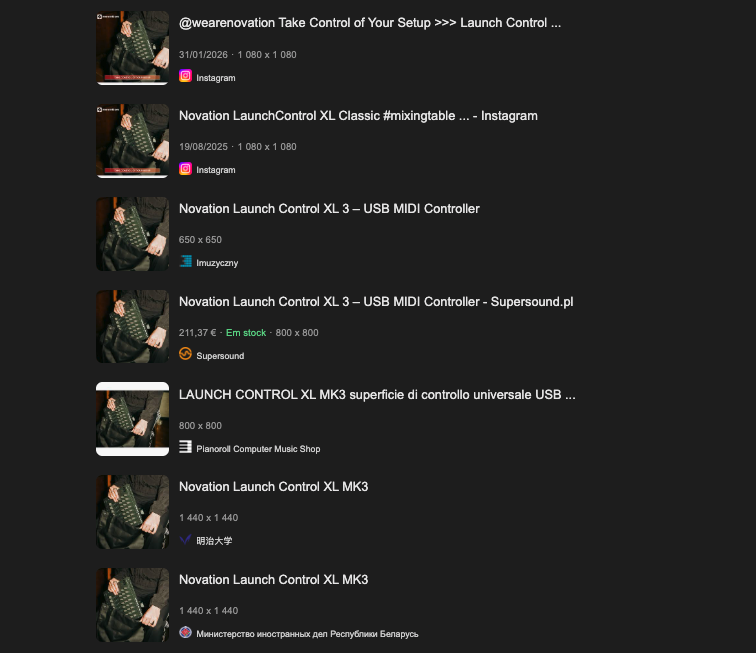Click Instagram icon under LaunchControl XL Classic result

[x=185, y=169]
